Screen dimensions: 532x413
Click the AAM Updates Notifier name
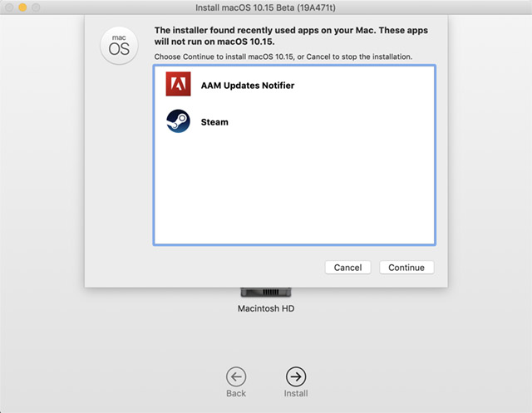tap(248, 86)
